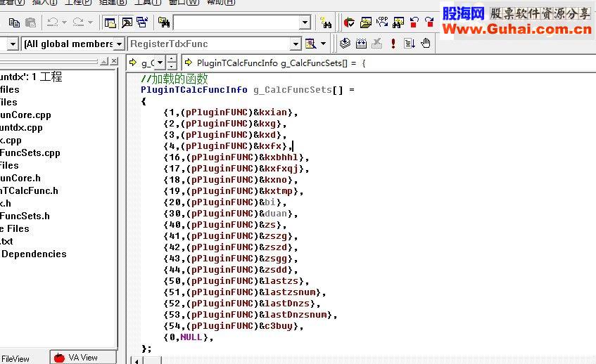Open FuncSets.h in the file tree
Image resolution: width=596 pixels, height=364 pixels.
[x=25, y=216]
